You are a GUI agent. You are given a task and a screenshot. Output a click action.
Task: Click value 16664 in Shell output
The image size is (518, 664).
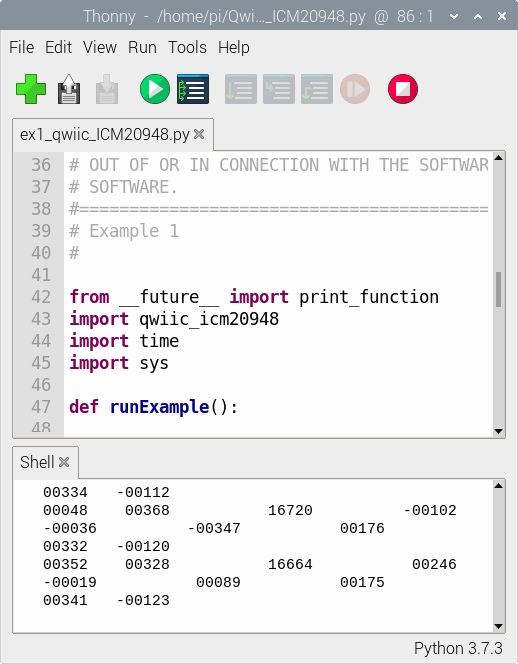tap(290, 564)
